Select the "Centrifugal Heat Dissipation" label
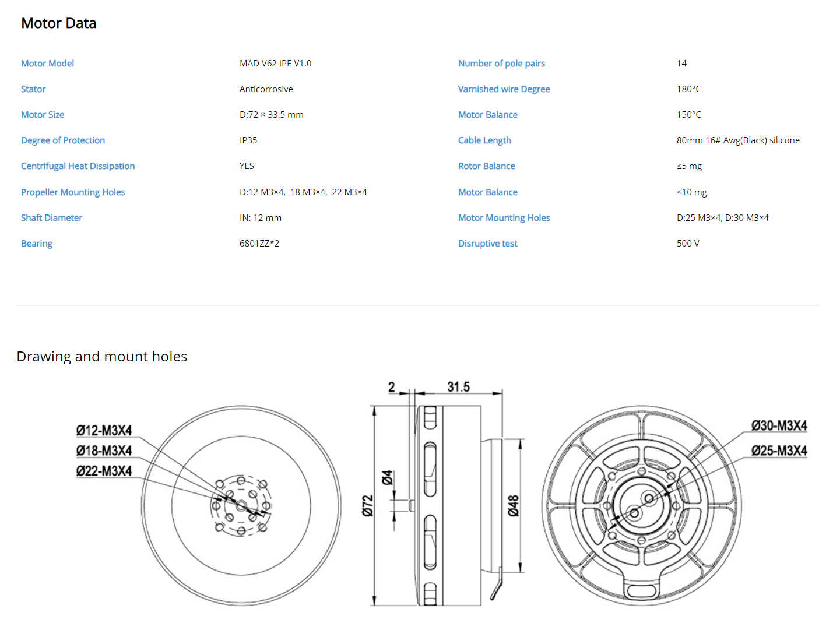833x644 pixels. [x=78, y=166]
